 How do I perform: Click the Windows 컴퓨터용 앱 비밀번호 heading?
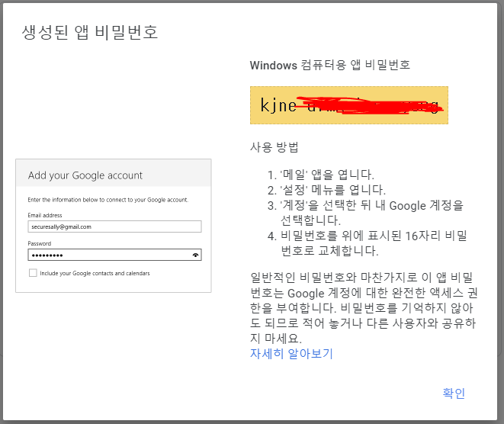[x=330, y=66]
